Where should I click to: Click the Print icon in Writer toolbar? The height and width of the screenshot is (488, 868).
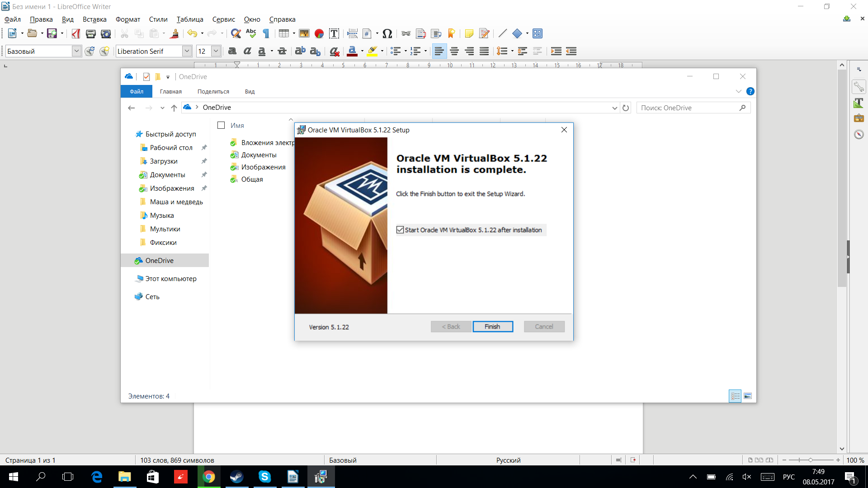90,33
